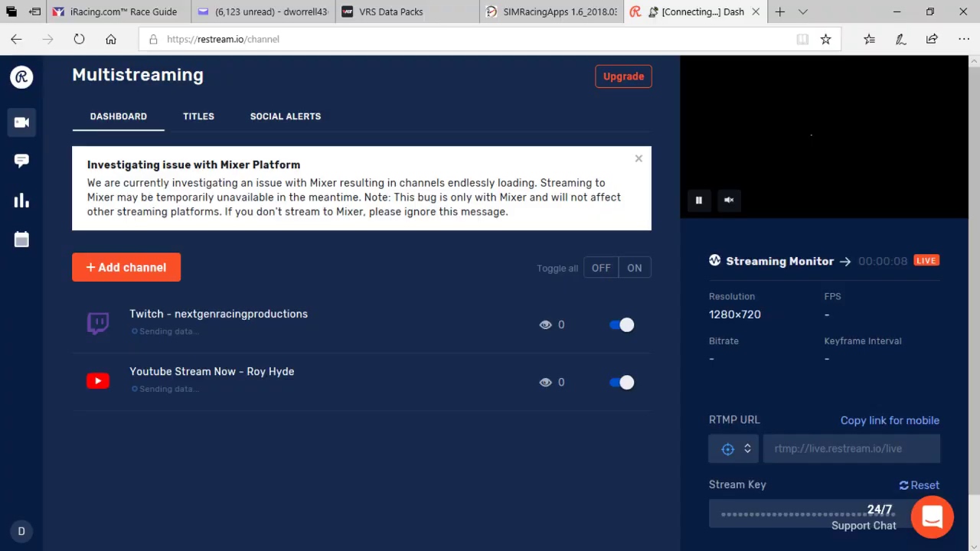Dismiss the Mixer Platform issue notice
980x551 pixels.
(639, 158)
